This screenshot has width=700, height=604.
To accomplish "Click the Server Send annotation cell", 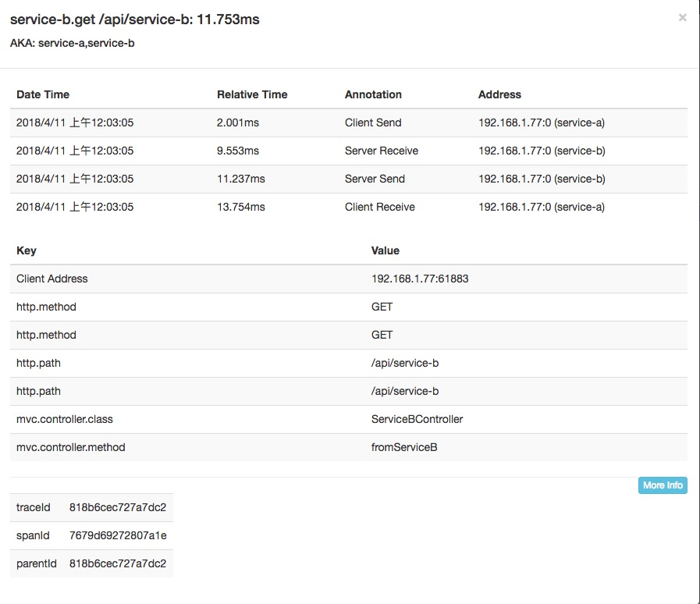I will 375,179.
